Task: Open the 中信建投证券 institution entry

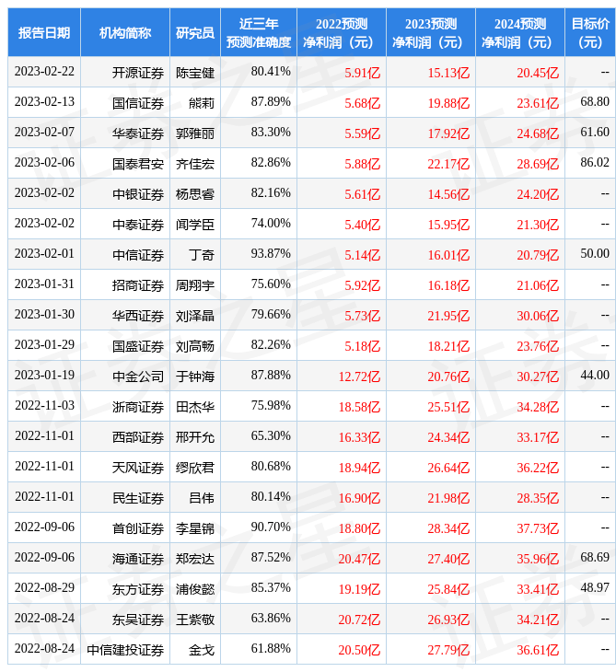Action: (125, 649)
